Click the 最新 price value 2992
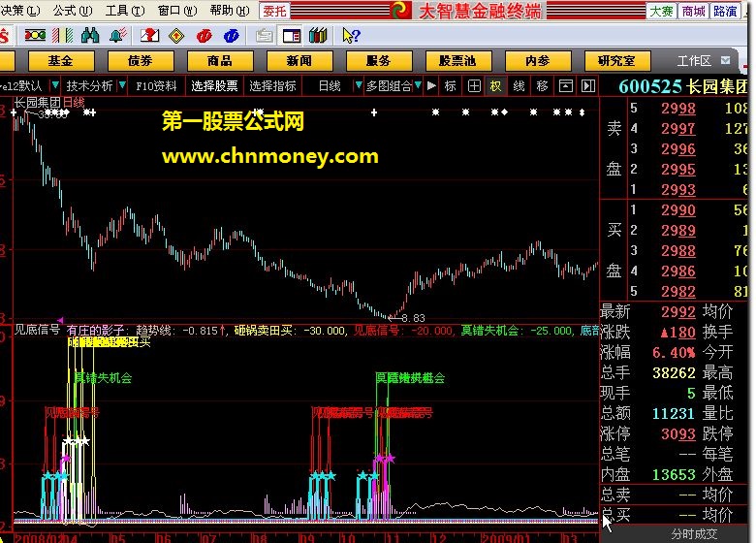Screen dimensions: 756x543 click(x=677, y=312)
